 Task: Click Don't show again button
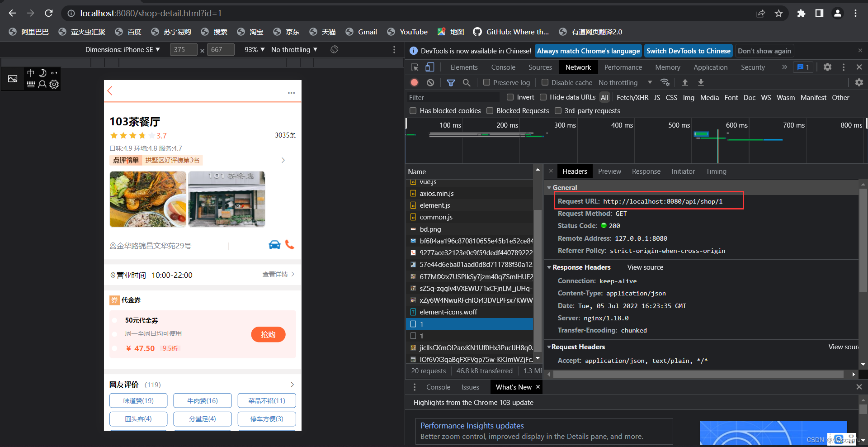764,51
